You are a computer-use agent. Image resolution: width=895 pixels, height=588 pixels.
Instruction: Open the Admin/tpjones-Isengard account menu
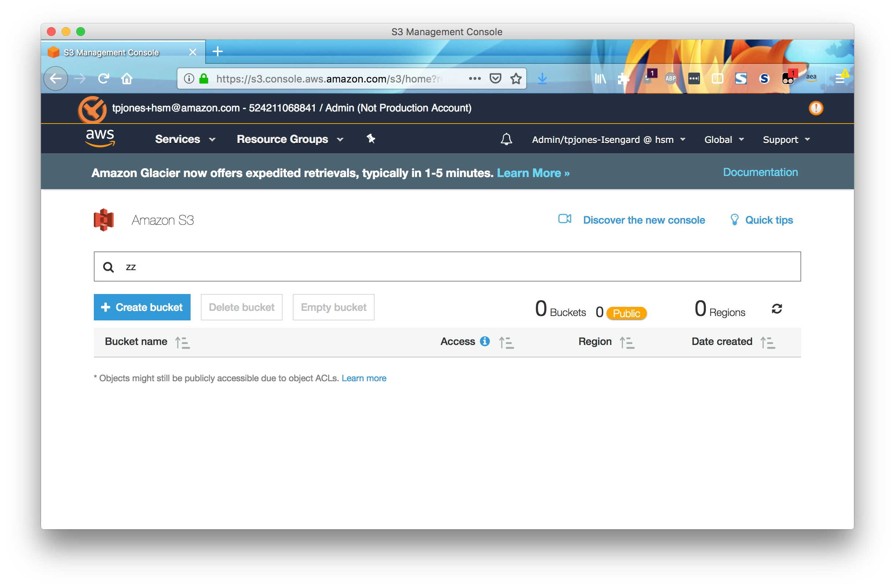608,140
